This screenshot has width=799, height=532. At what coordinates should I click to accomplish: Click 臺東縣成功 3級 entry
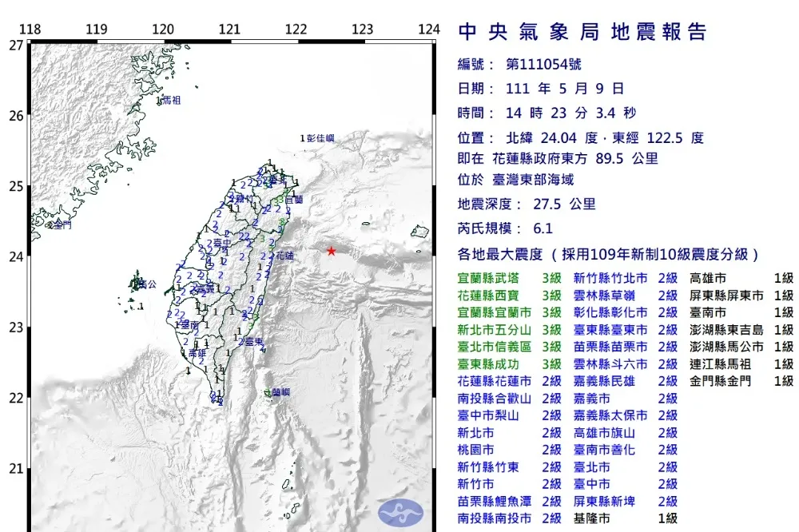pyautogui.click(x=509, y=364)
